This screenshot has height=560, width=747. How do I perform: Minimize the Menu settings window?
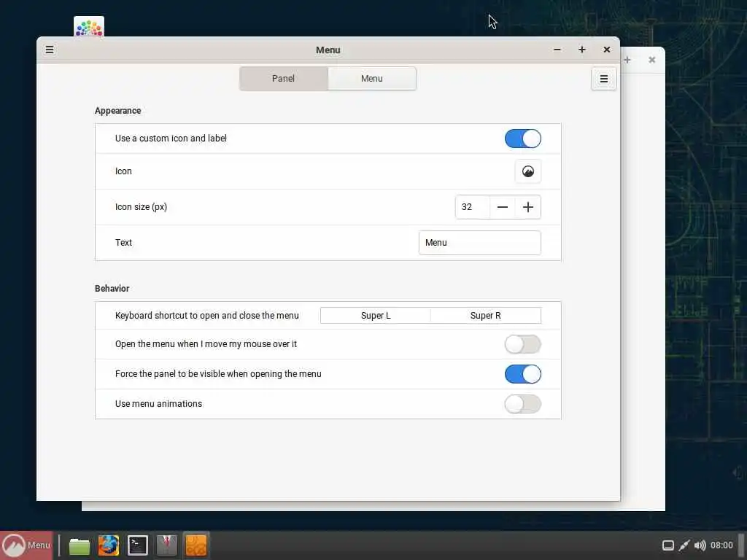[x=557, y=50]
